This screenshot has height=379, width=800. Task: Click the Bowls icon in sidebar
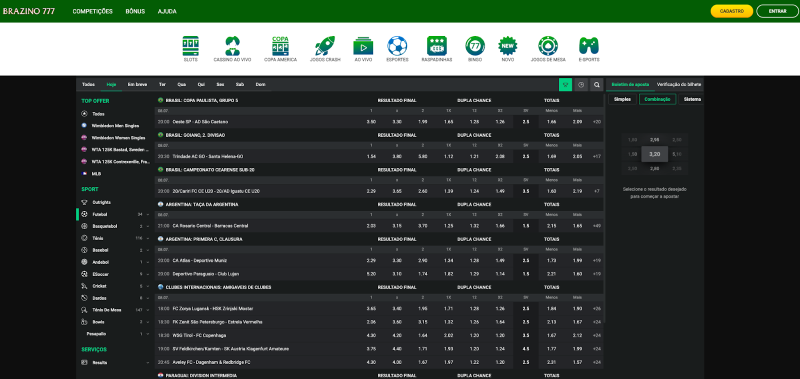coord(84,322)
